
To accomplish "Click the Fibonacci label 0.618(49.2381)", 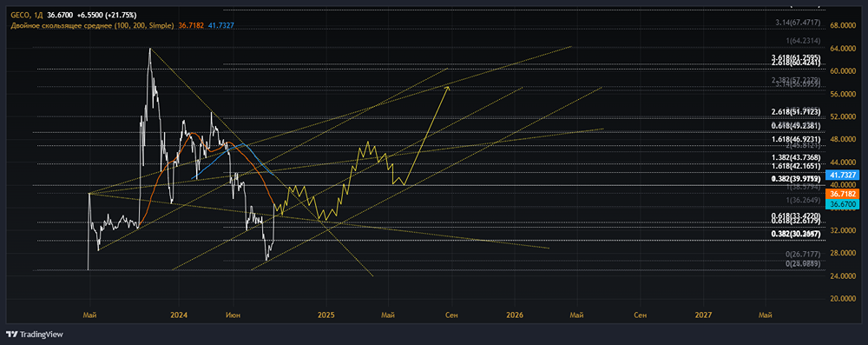I will (795, 125).
